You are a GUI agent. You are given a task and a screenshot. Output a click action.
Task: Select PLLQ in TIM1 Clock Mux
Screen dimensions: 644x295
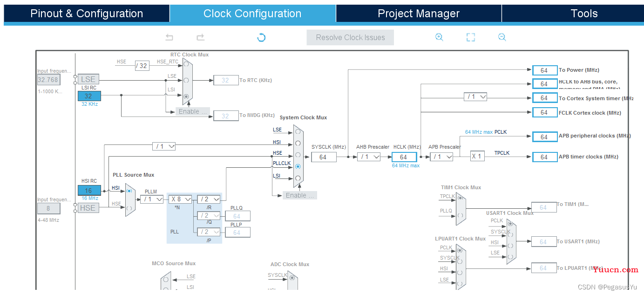click(460, 215)
